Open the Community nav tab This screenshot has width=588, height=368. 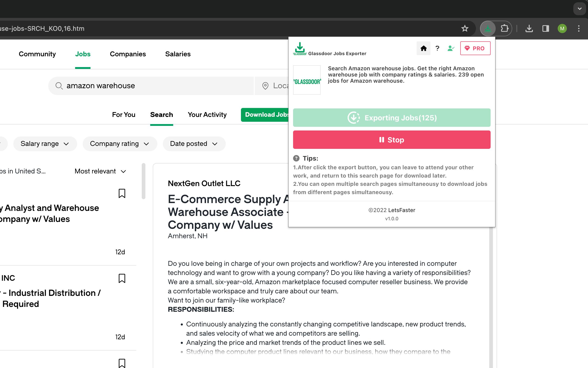37,54
